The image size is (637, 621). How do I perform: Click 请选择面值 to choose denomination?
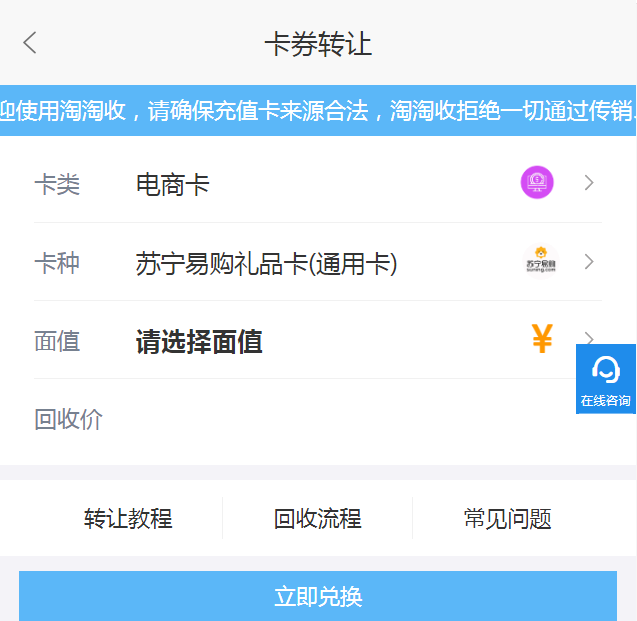point(199,342)
